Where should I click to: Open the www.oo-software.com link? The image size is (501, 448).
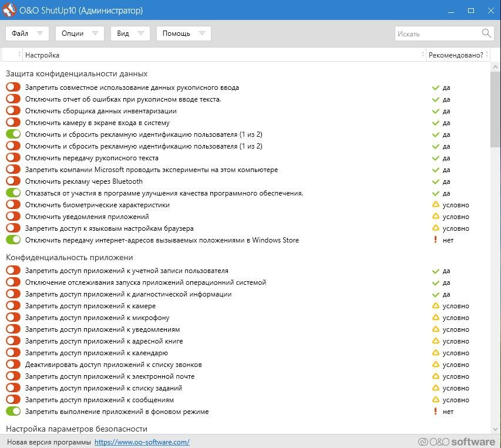pyautogui.click(x=142, y=442)
